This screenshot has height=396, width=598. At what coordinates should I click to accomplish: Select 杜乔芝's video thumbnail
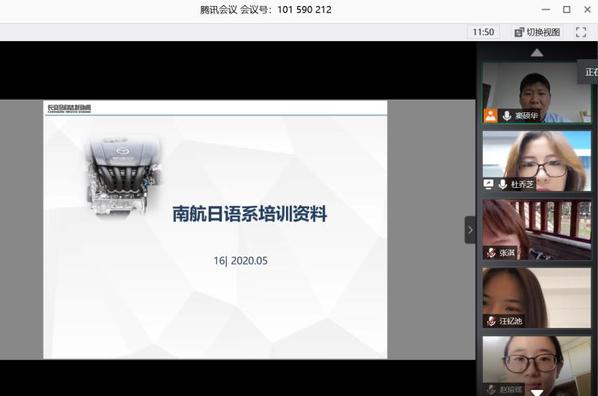pos(537,161)
